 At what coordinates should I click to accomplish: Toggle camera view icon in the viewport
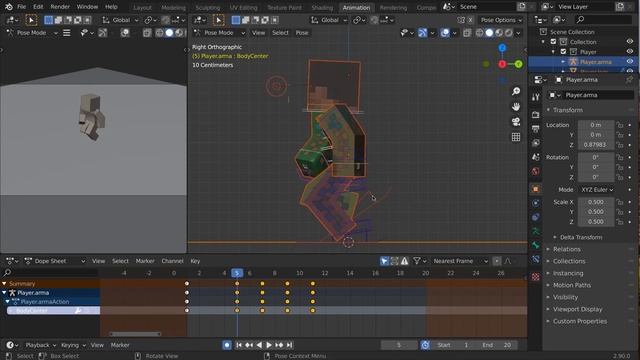pos(516,122)
